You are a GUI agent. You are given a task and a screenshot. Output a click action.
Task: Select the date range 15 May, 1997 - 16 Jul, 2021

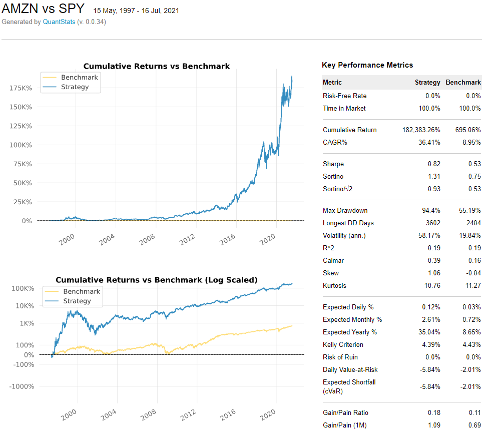pyautogui.click(x=136, y=11)
